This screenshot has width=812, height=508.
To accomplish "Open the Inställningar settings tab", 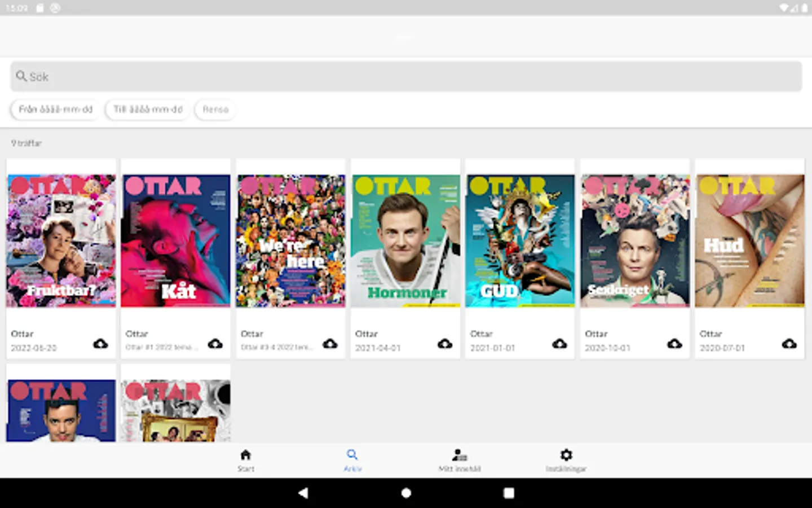I will pyautogui.click(x=566, y=460).
